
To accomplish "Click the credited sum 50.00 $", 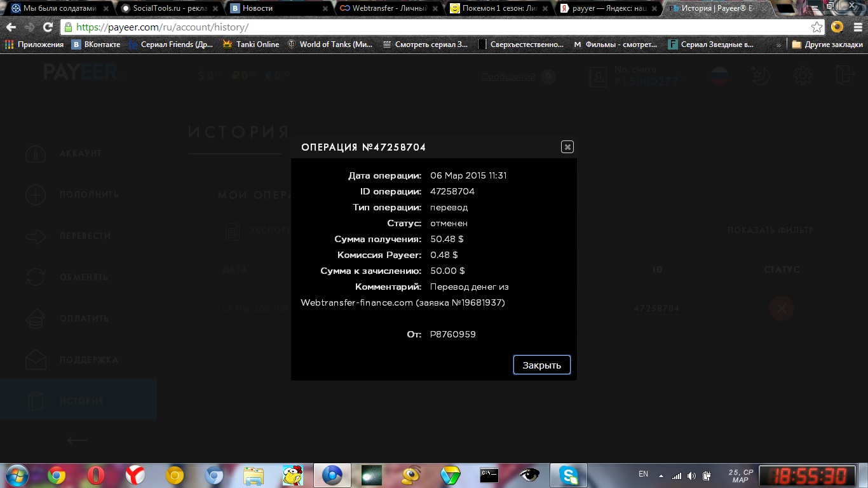I will (x=448, y=271).
